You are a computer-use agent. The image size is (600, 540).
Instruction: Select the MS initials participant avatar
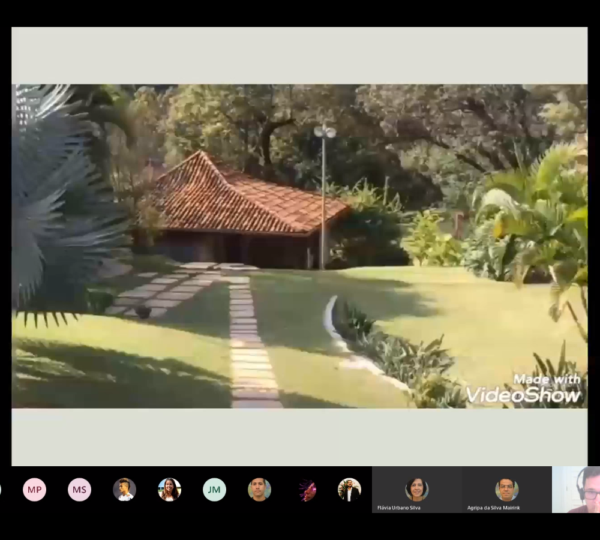(79, 489)
